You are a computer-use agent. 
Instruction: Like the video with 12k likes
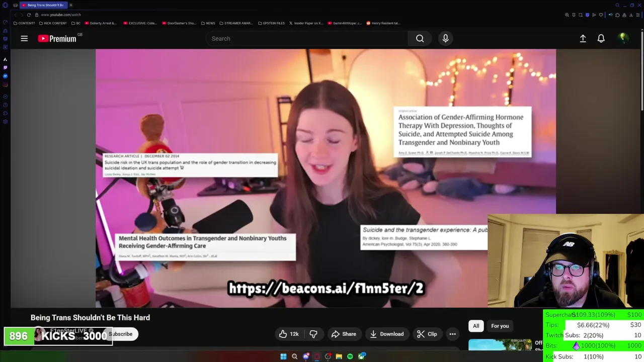[289, 334]
